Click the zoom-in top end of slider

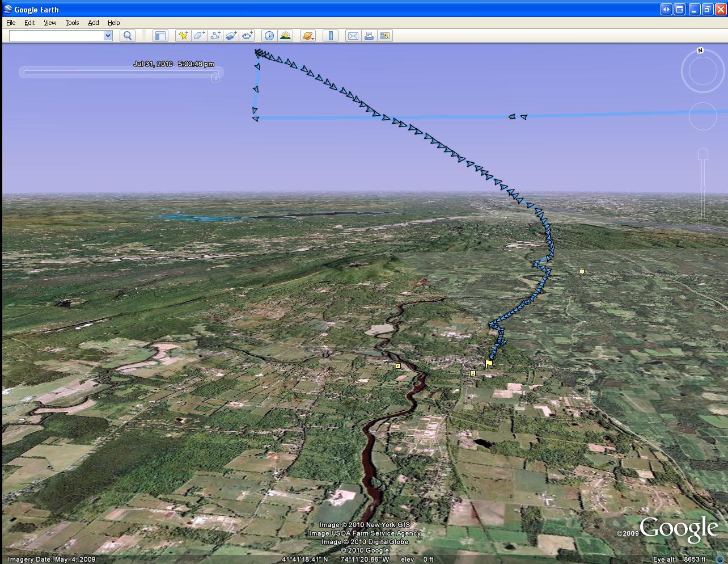703,153
